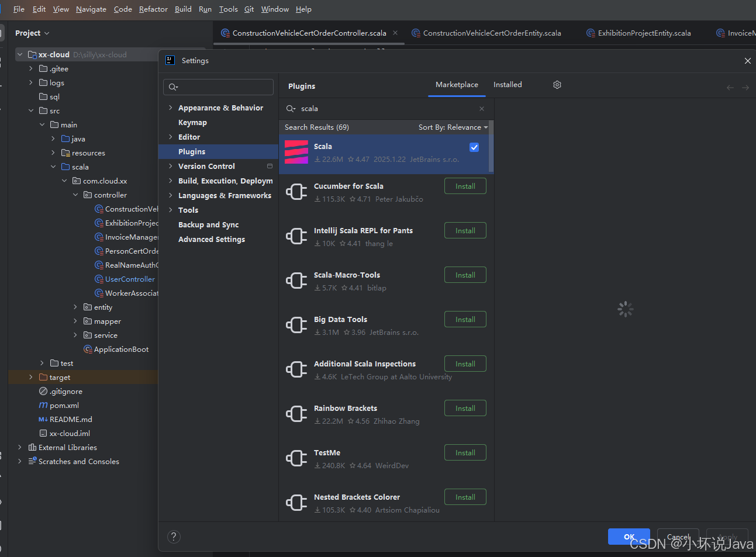Click the plugin search field containing scala
Viewport: 756px width, 557px height.
[386, 109]
